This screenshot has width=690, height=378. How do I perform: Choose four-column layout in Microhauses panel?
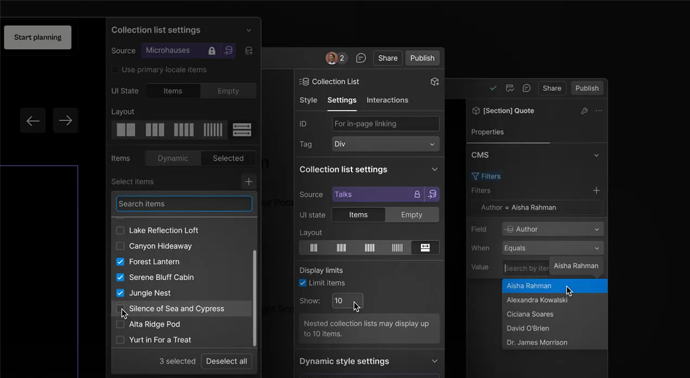(x=184, y=129)
